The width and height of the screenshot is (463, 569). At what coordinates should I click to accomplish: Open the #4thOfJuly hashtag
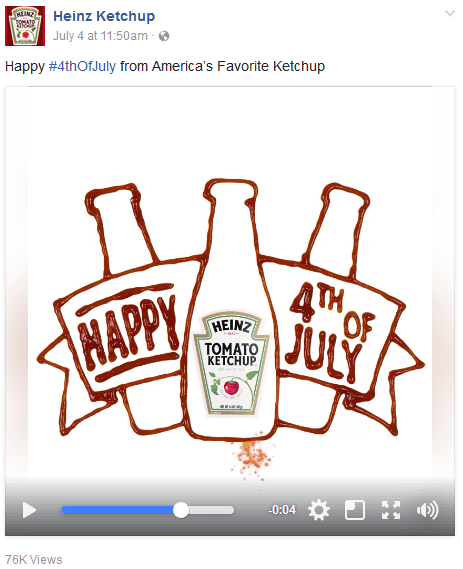(x=82, y=66)
